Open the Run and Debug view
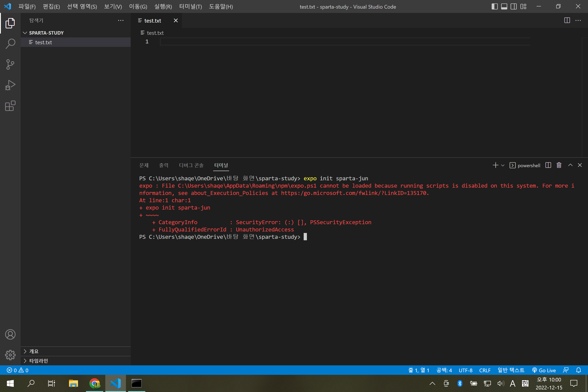Image resolution: width=588 pixels, height=392 pixels. tap(10, 85)
